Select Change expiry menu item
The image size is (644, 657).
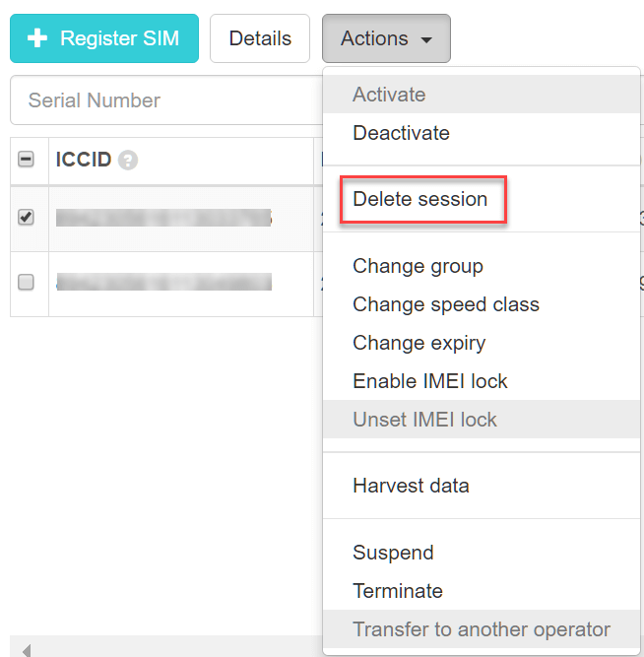[419, 343]
